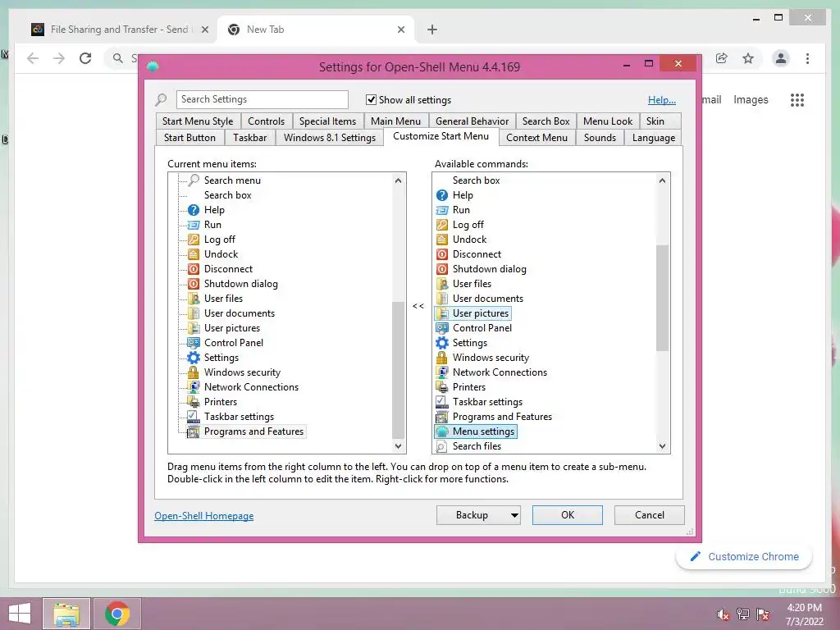Select Programs and Features in Current menu items
The image size is (840, 630).
[246, 431]
